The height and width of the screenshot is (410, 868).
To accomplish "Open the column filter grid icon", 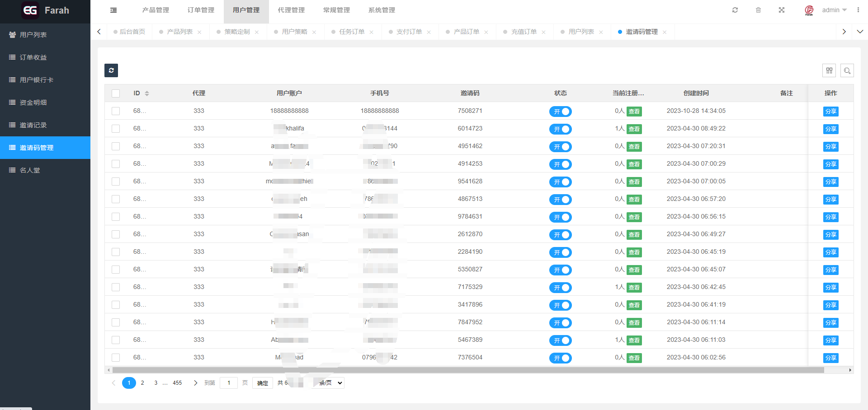I will [x=829, y=70].
